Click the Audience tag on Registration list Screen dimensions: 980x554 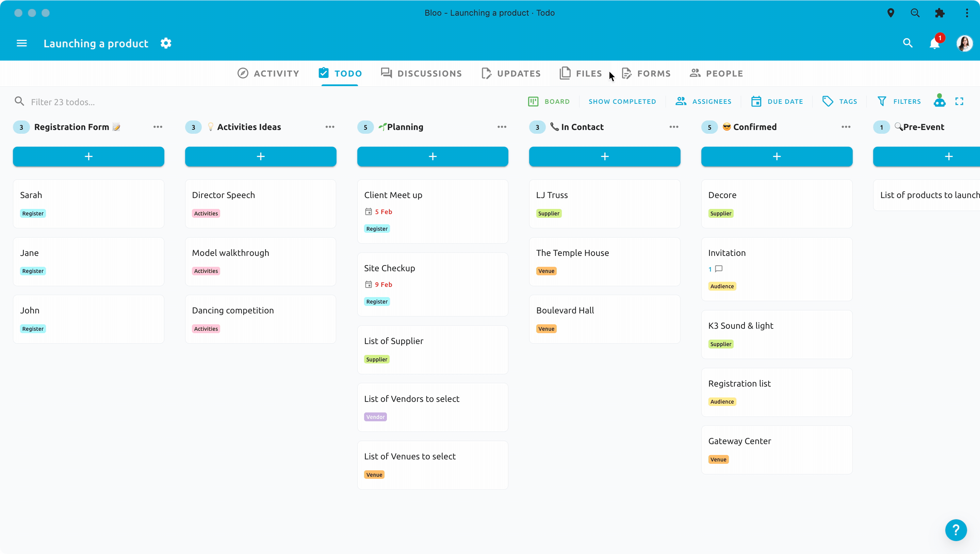pos(722,402)
